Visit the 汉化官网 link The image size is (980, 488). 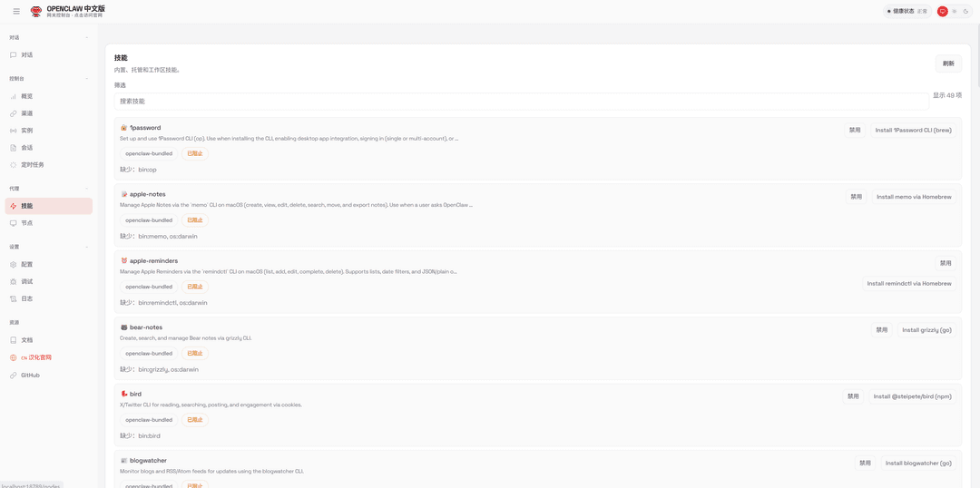(x=49, y=358)
